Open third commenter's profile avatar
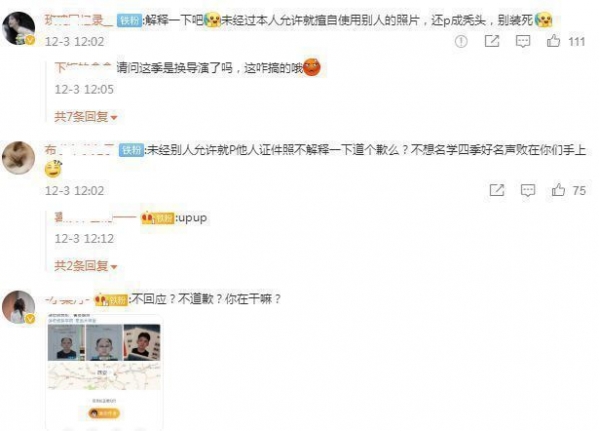This screenshot has width=600, height=431. coord(18,307)
